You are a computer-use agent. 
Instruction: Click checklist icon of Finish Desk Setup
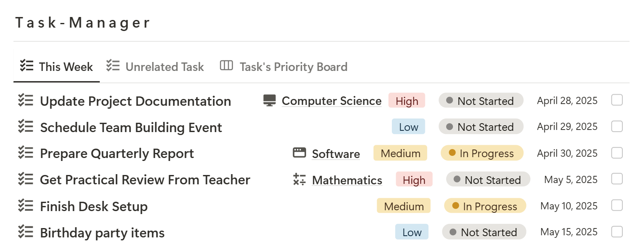point(25,206)
